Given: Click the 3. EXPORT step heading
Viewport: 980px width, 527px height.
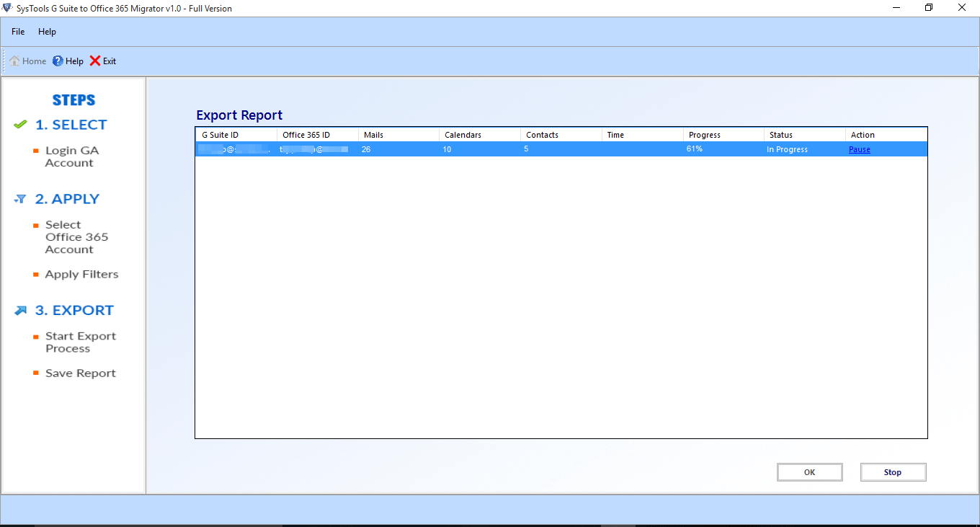Looking at the screenshot, I should 74,311.
